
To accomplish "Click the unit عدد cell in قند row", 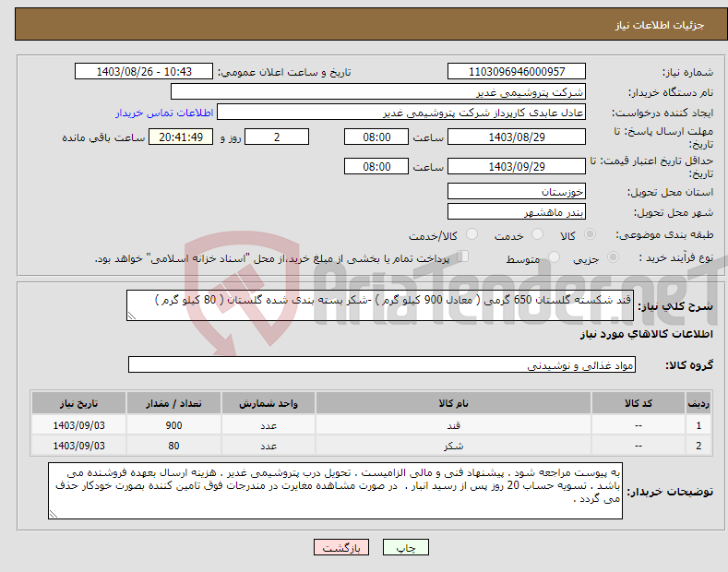I will click(269, 424).
